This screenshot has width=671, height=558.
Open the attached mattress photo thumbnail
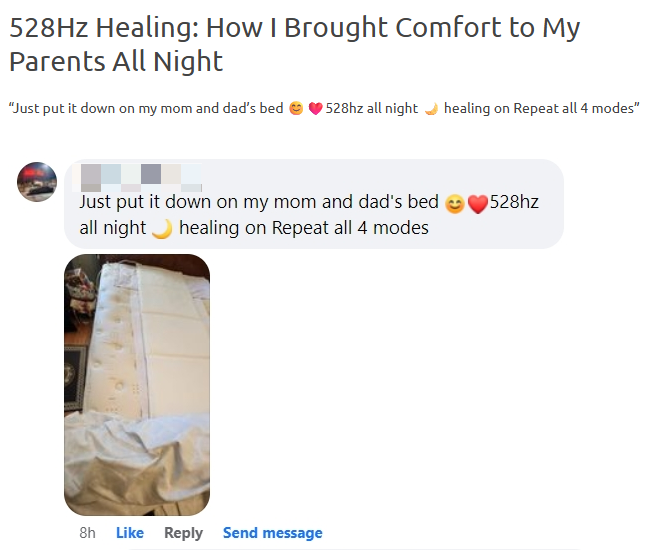[x=137, y=385]
